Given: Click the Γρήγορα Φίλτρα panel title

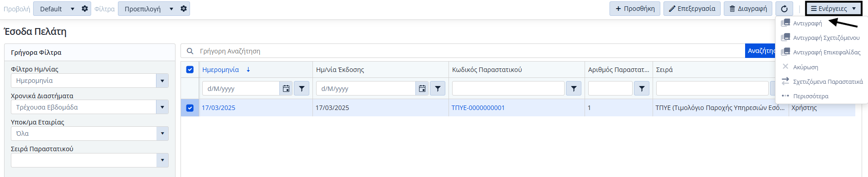Looking at the screenshot, I should point(36,53).
